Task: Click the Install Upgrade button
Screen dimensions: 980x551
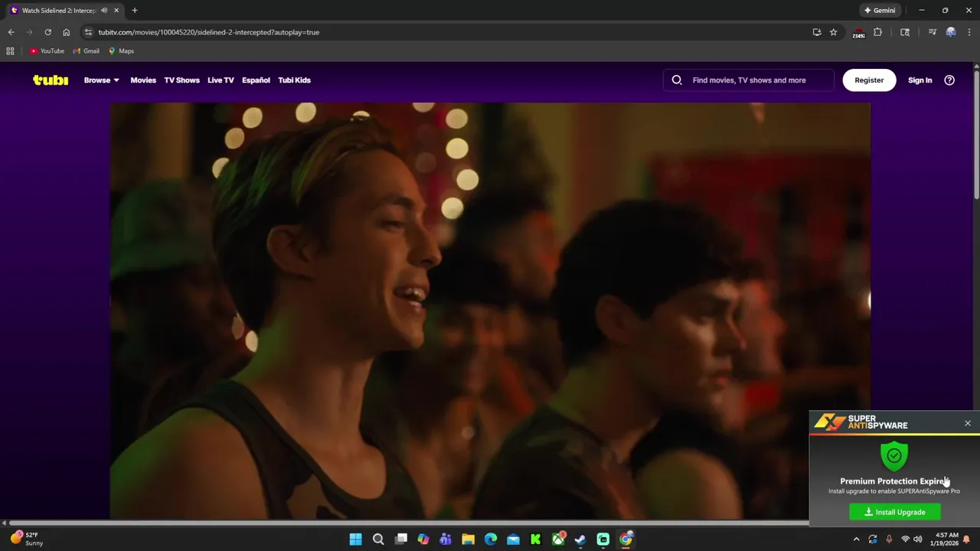Action: 895,512
